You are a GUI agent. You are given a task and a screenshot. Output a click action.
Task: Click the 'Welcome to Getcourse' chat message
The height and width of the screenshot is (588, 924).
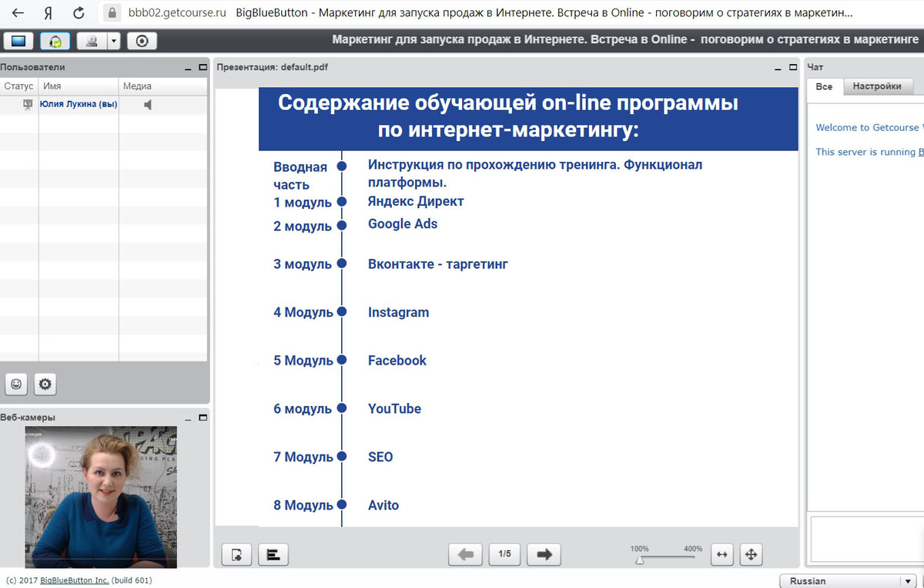point(869,128)
